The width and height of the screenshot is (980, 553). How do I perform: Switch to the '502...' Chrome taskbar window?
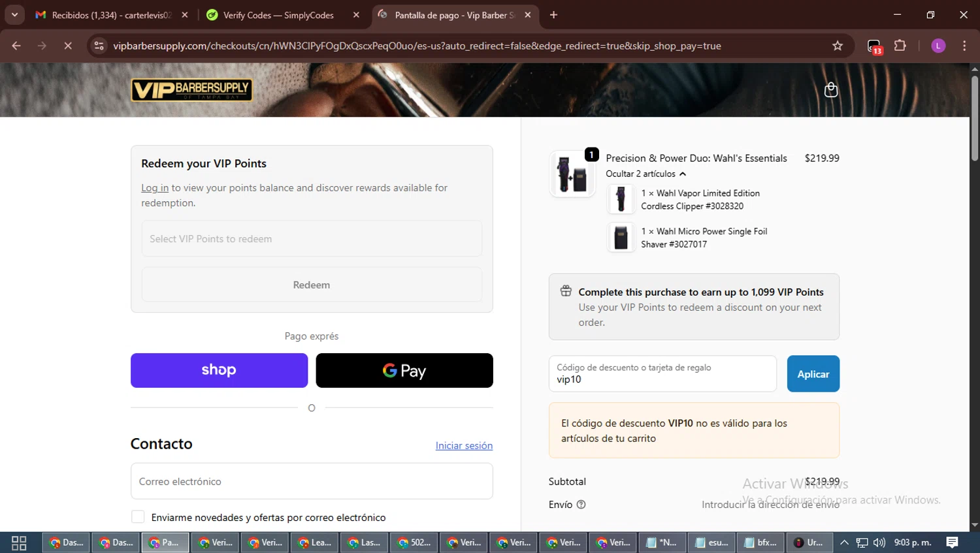tap(414, 543)
